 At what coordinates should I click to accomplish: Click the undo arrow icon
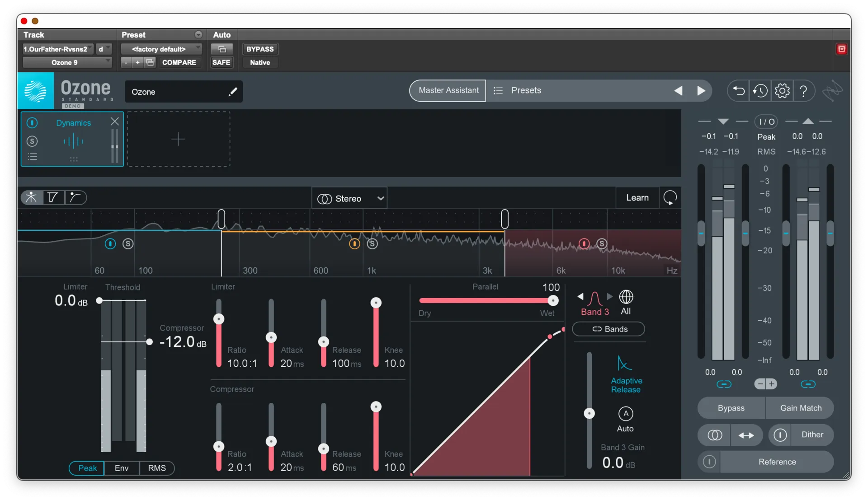738,90
